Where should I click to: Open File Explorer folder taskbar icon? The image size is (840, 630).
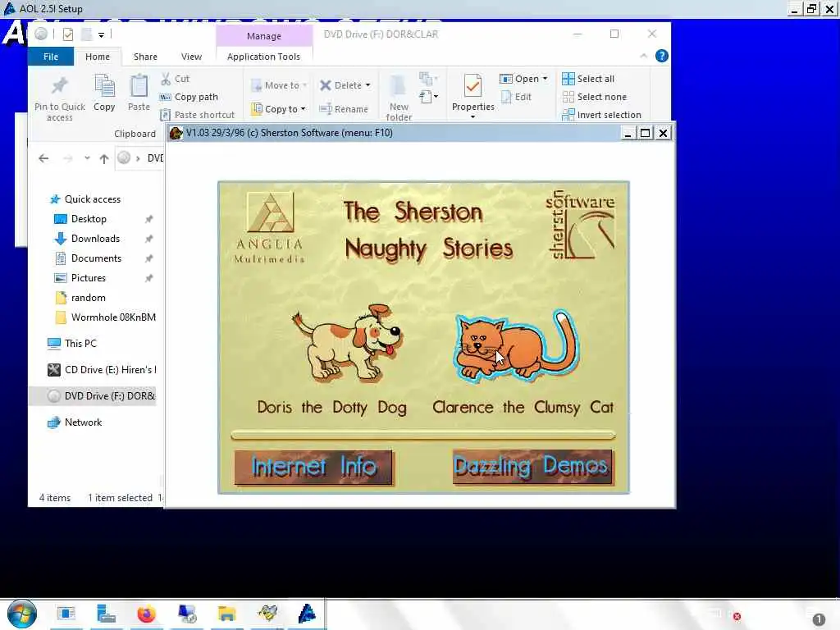point(226,614)
